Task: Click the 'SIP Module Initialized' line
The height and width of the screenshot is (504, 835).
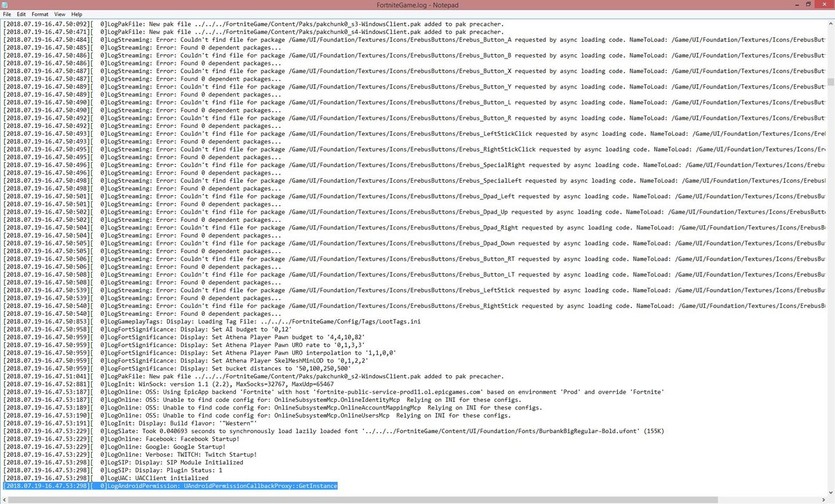Action: pos(123,462)
